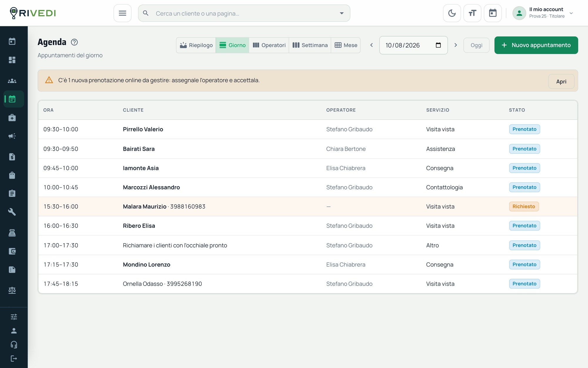Click the client search input field
This screenshot has width=588, height=368.
(x=244, y=13)
